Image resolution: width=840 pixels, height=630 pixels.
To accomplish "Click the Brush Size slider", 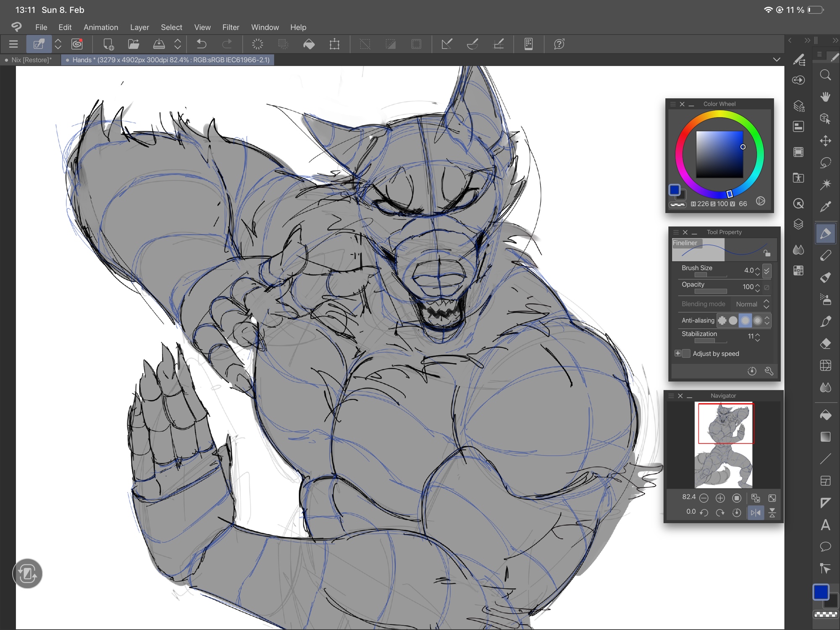I will pos(710,275).
